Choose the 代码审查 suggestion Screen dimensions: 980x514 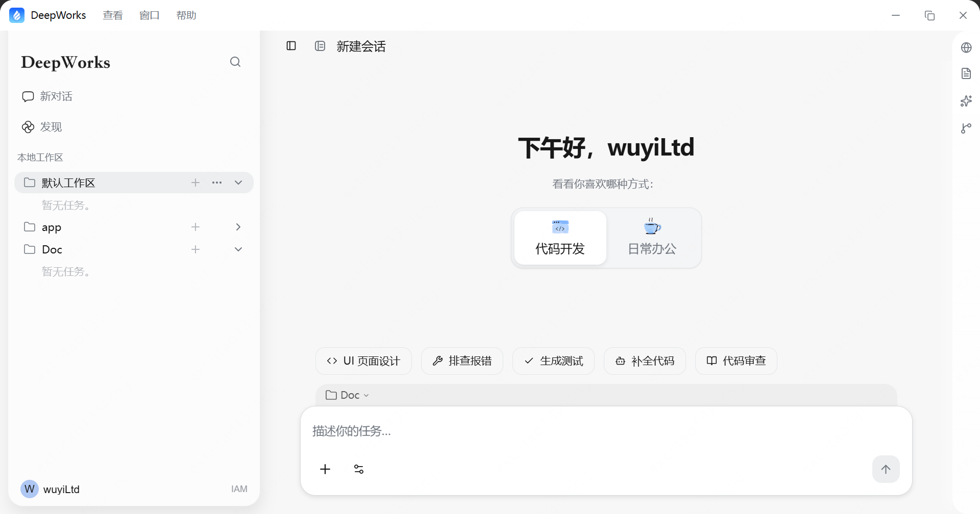736,361
